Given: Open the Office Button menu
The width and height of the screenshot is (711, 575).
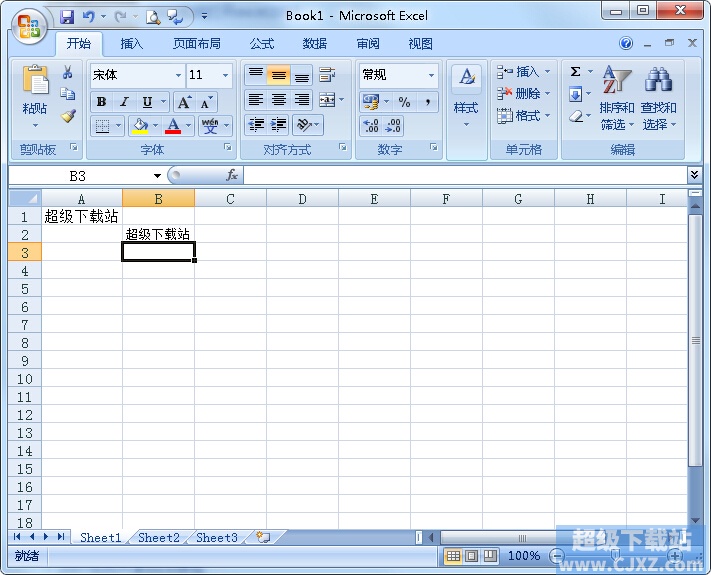Looking at the screenshot, I should pos(29,26).
